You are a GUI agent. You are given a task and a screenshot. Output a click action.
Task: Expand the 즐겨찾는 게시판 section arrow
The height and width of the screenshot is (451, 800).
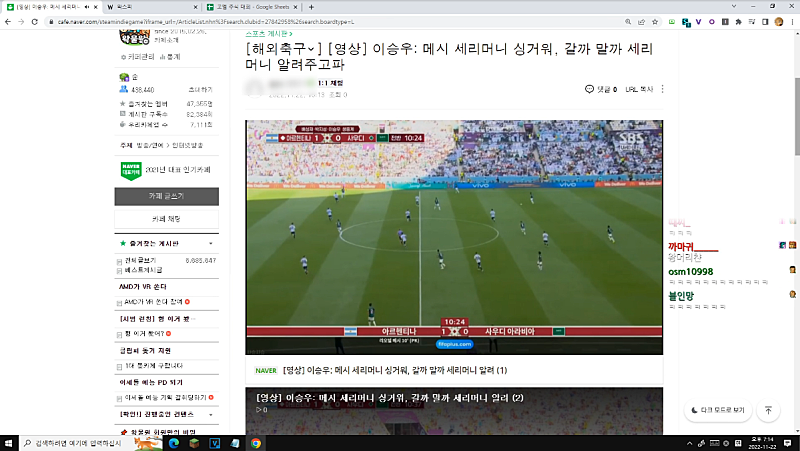pyautogui.click(x=211, y=244)
